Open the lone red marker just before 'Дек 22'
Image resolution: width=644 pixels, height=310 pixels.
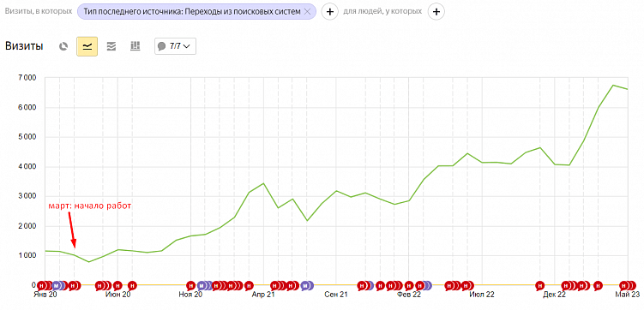click(540, 285)
